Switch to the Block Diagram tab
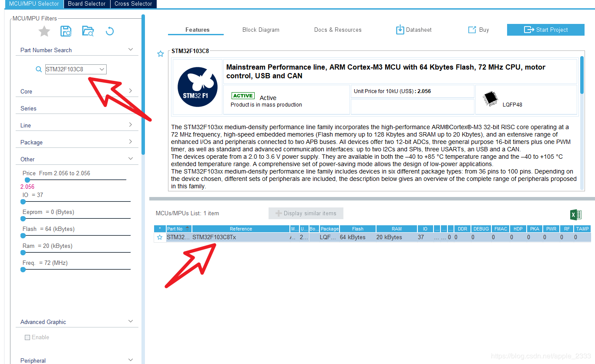 pos(261,30)
